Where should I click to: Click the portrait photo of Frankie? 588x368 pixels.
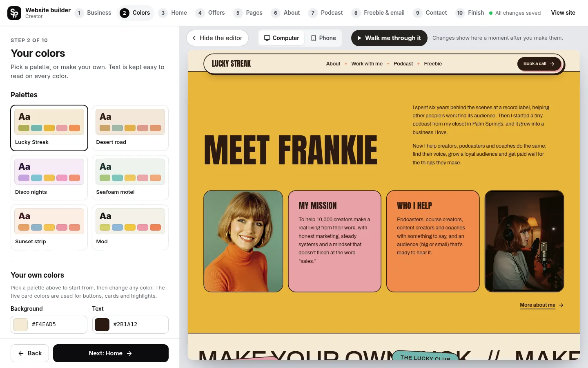click(243, 241)
